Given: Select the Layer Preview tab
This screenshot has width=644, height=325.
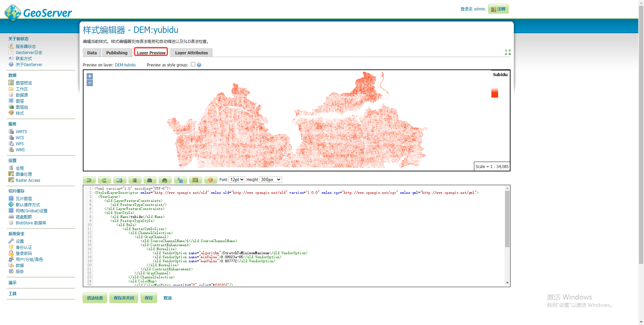Looking at the screenshot, I should tap(151, 53).
